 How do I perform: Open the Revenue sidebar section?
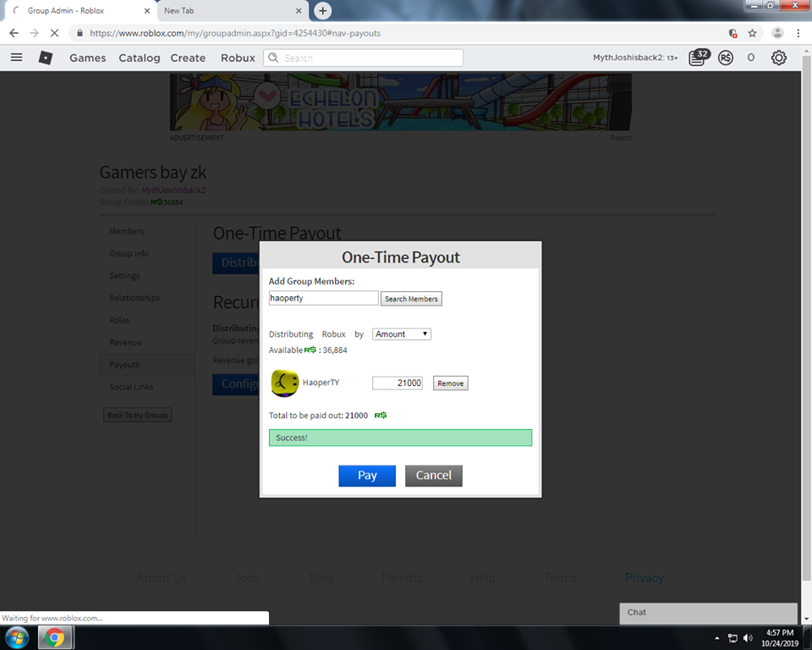[x=125, y=343]
